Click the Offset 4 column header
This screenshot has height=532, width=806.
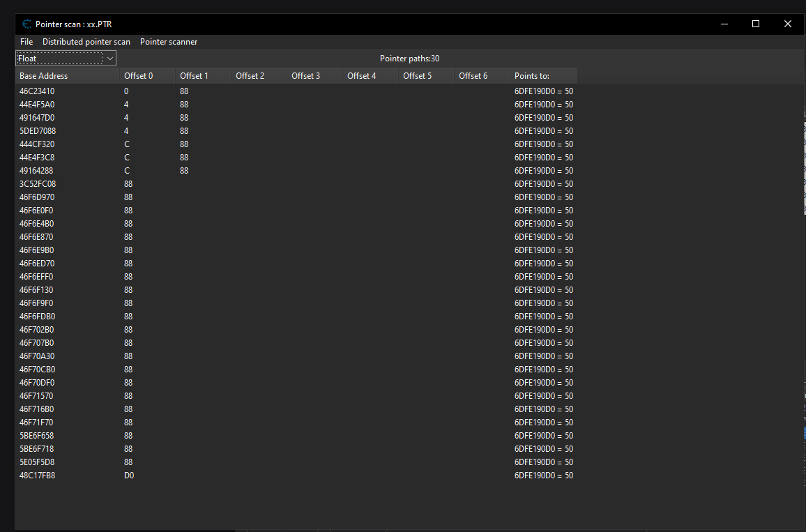[x=371, y=75]
